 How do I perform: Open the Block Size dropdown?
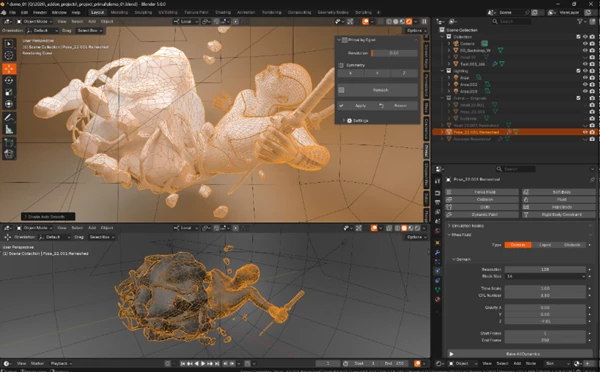point(545,276)
